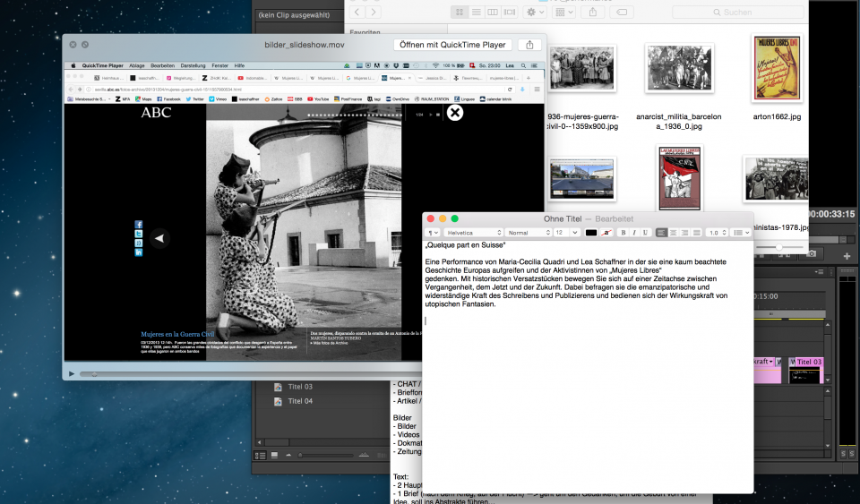This screenshot has height=504, width=860.
Task: Click the camera export frame icon
Action: [x=812, y=253]
